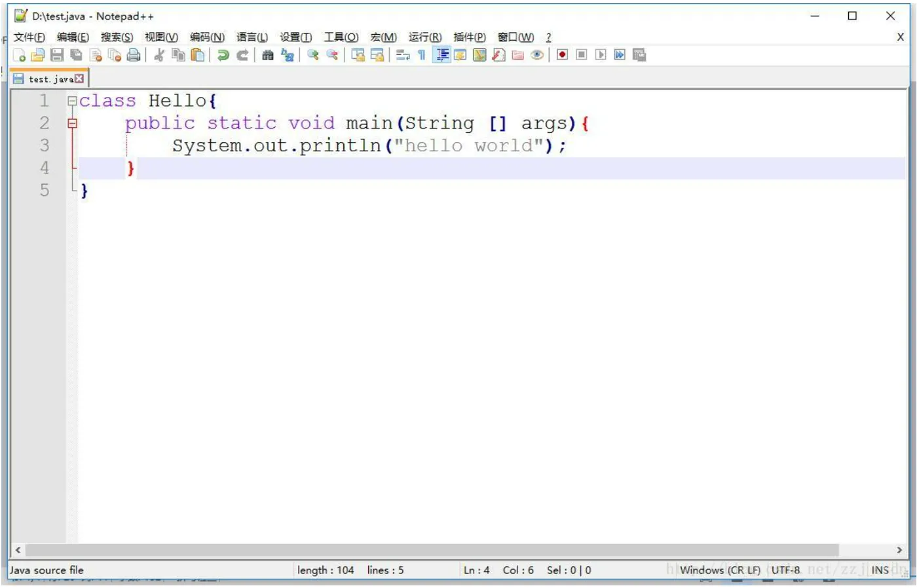Click Java source file status entry
Screen dimensions: 917x588
point(47,570)
